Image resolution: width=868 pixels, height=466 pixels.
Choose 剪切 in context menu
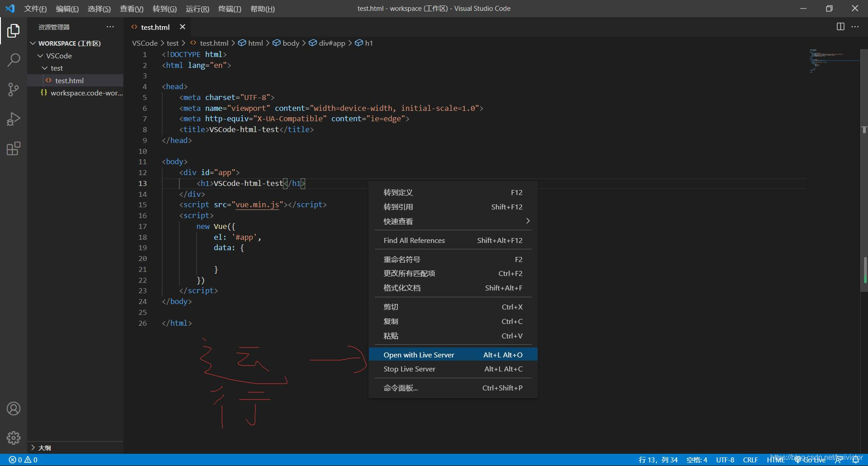pos(453,307)
